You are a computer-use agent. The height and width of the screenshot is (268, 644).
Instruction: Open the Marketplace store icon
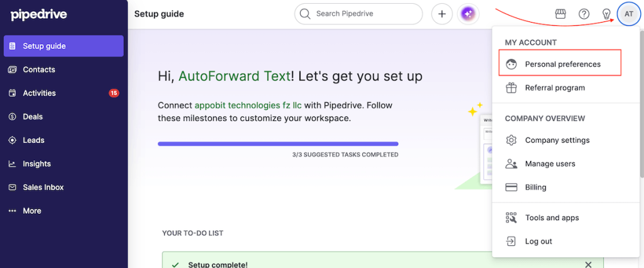(560, 14)
